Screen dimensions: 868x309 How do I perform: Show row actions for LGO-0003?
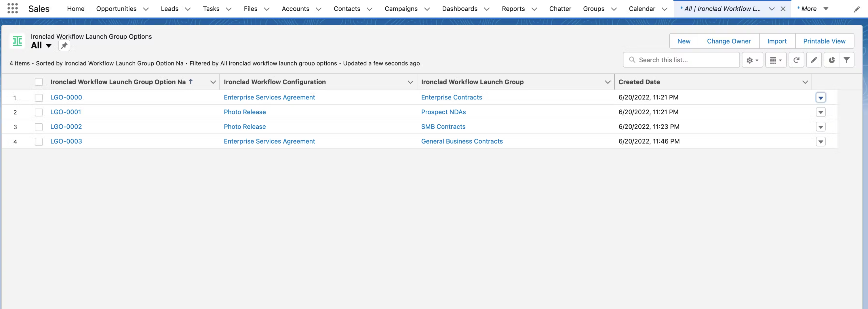[x=821, y=142]
